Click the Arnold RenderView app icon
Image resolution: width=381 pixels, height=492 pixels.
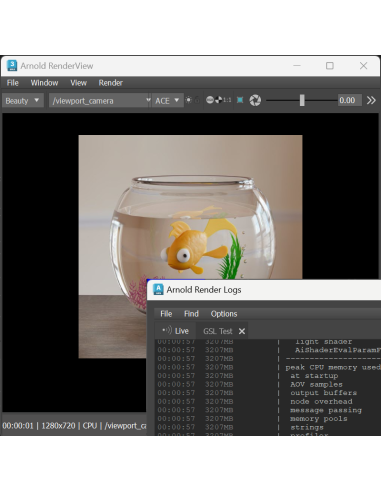pyautogui.click(x=12, y=66)
